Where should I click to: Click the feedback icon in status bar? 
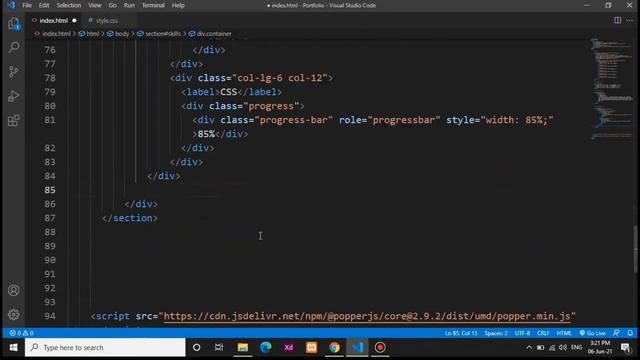(616, 333)
